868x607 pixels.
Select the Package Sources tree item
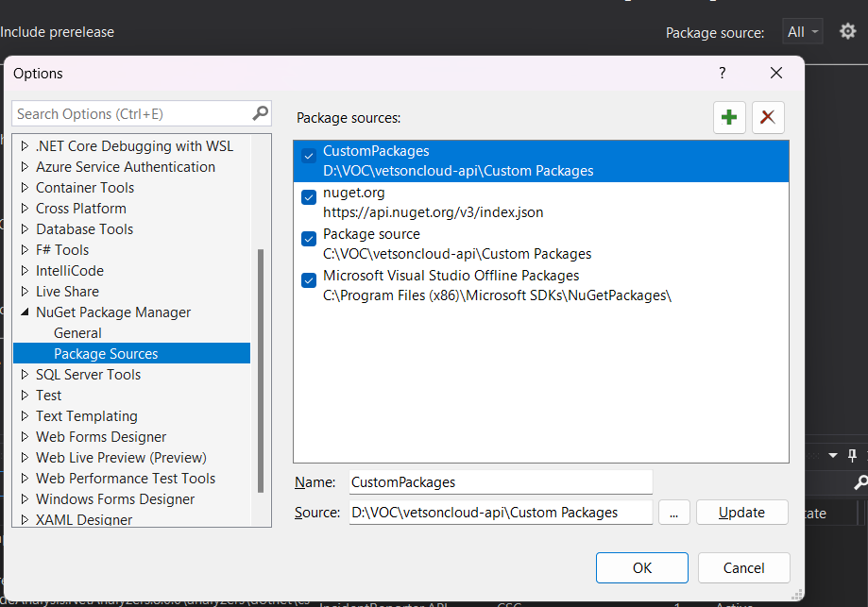(x=106, y=354)
